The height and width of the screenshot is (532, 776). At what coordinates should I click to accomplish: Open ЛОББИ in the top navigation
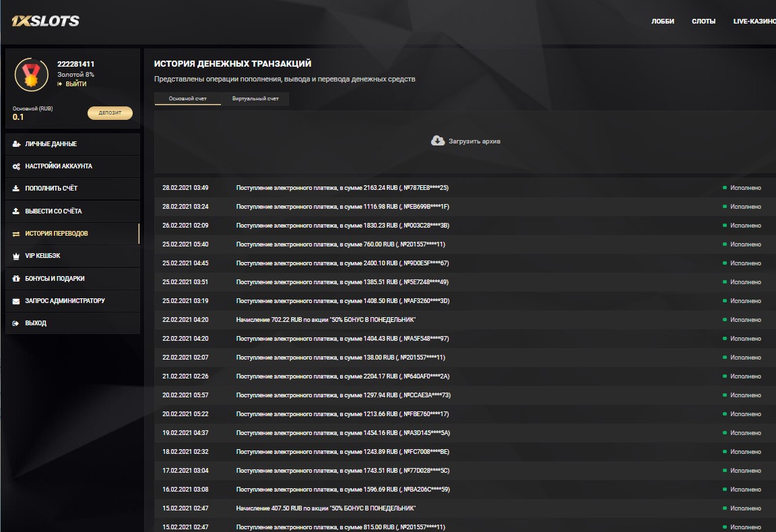pyautogui.click(x=663, y=22)
